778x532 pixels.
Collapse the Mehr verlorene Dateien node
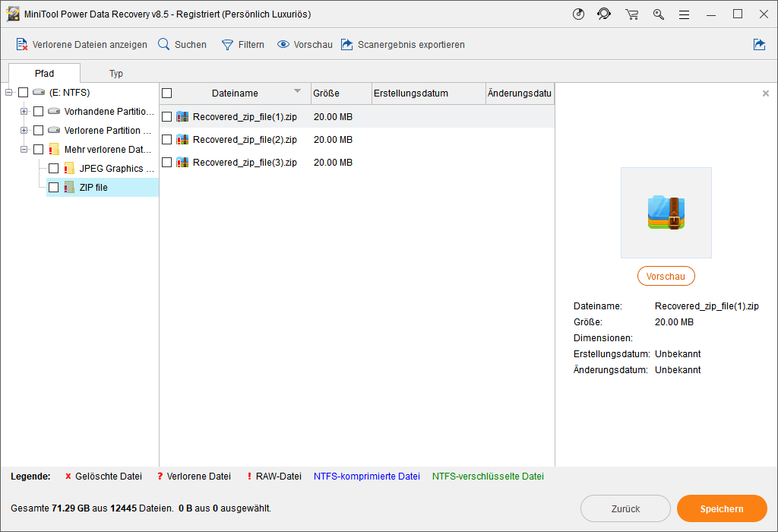pyautogui.click(x=24, y=150)
